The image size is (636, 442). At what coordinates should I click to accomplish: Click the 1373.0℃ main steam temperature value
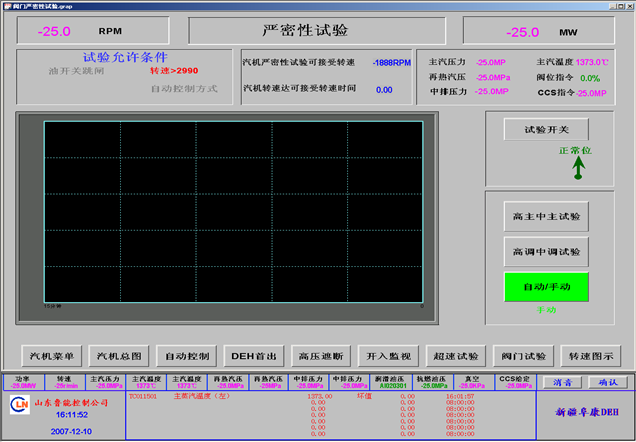point(592,62)
